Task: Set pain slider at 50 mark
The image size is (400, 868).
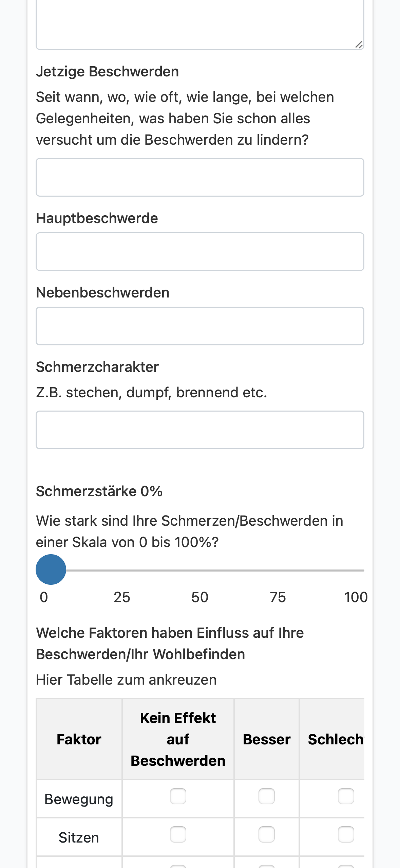Action: point(200,570)
